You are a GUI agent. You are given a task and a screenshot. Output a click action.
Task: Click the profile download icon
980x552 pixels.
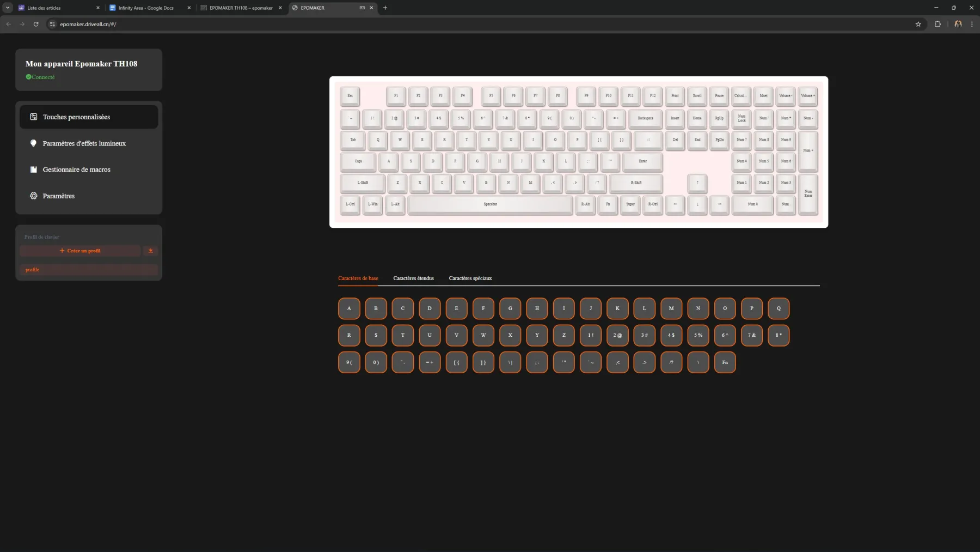click(151, 251)
